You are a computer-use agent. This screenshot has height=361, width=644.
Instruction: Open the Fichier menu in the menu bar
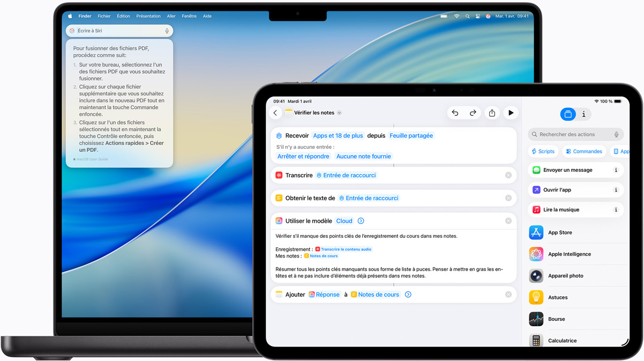tap(104, 16)
